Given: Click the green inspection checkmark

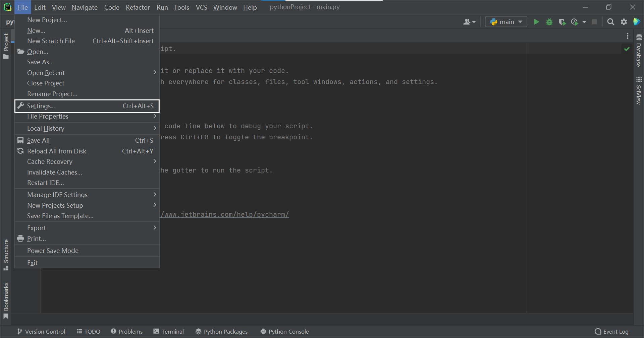Looking at the screenshot, I should pos(627,49).
